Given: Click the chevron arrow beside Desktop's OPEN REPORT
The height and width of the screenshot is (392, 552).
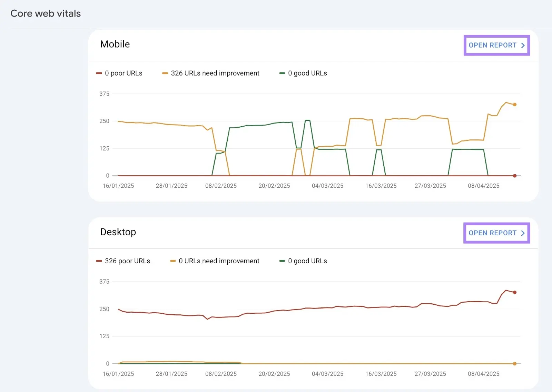Looking at the screenshot, I should tap(523, 233).
